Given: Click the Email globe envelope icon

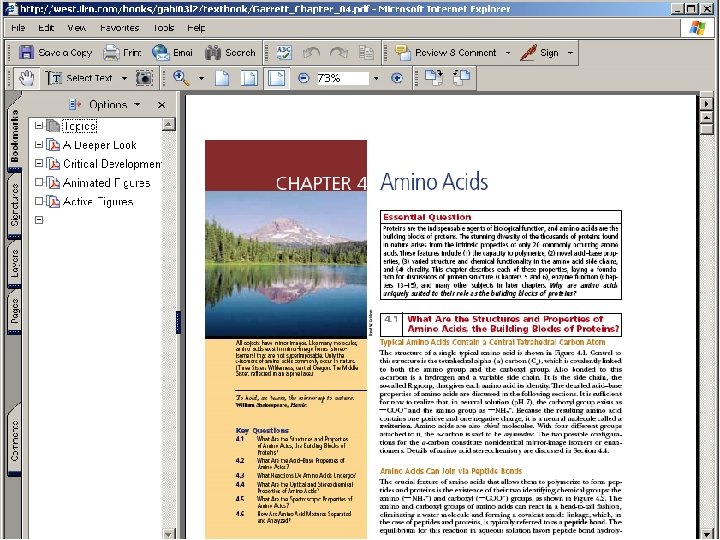Looking at the screenshot, I should point(161,53).
